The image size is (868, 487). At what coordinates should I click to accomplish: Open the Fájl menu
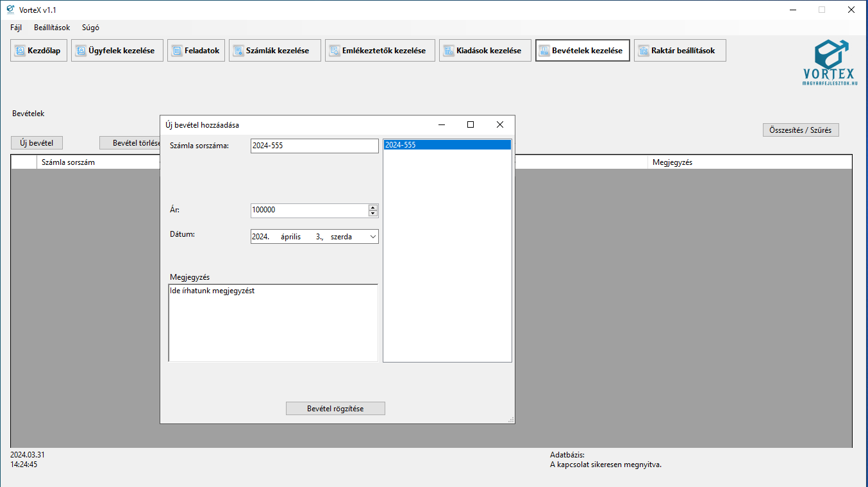click(x=16, y=28)
